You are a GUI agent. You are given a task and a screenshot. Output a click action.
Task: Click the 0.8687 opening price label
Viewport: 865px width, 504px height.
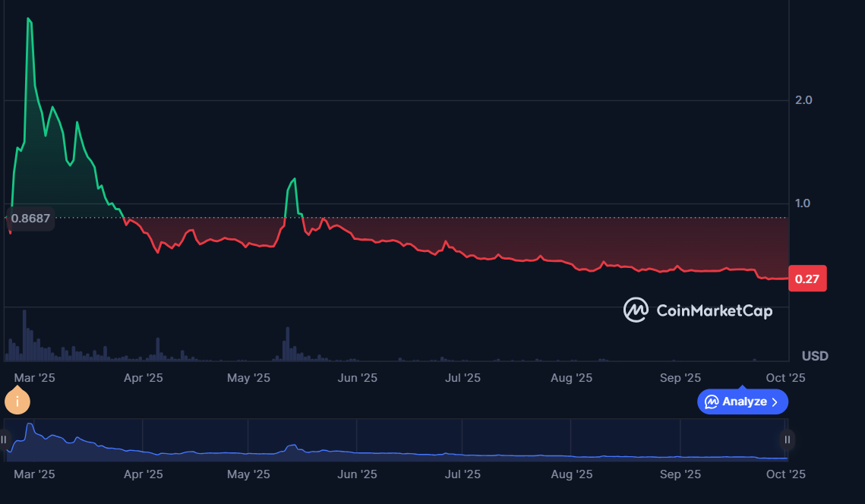pos(31,219)
